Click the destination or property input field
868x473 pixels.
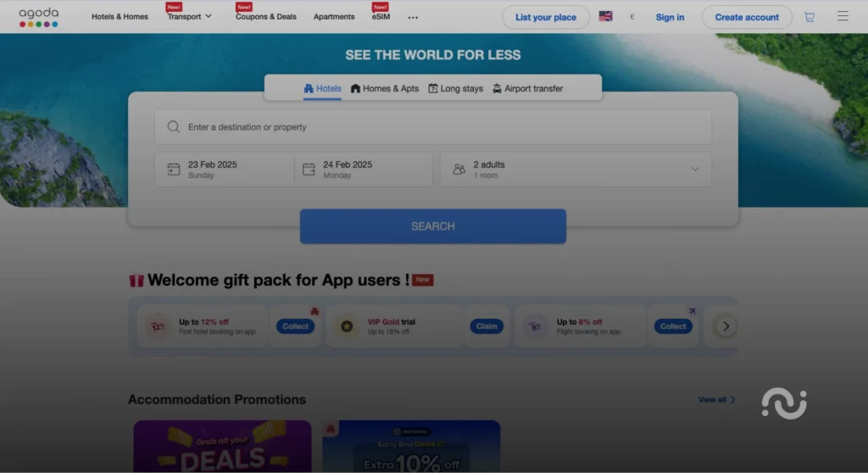point(433,127)
